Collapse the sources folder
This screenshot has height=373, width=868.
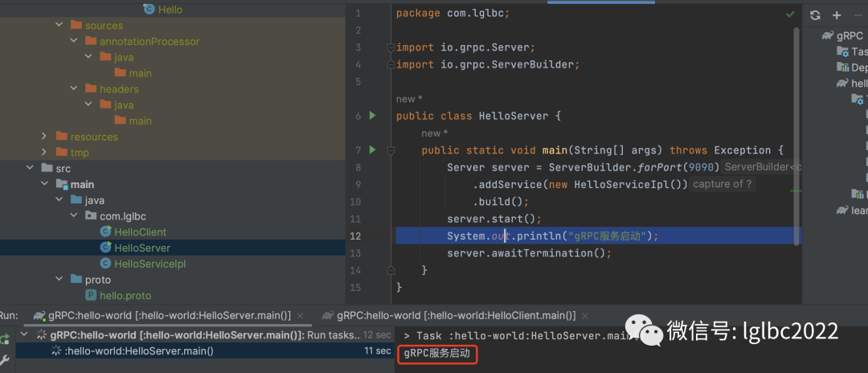(59, 25)
